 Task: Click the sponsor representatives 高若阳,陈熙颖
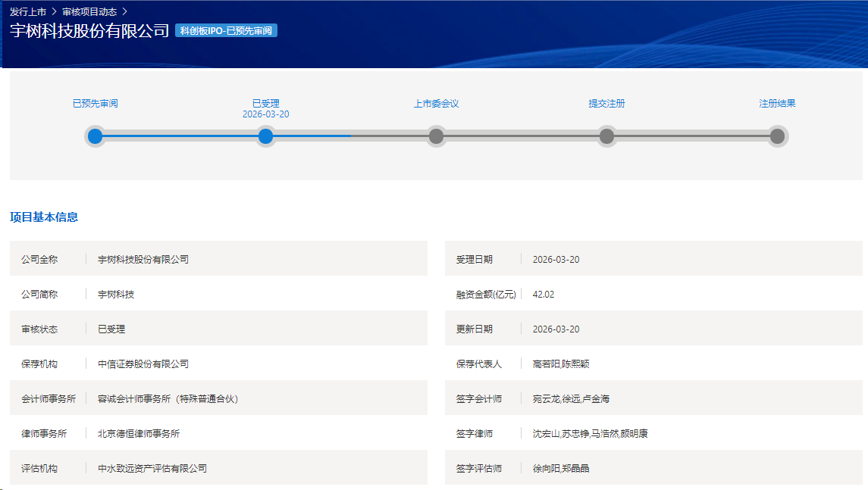tap(561, 364)
